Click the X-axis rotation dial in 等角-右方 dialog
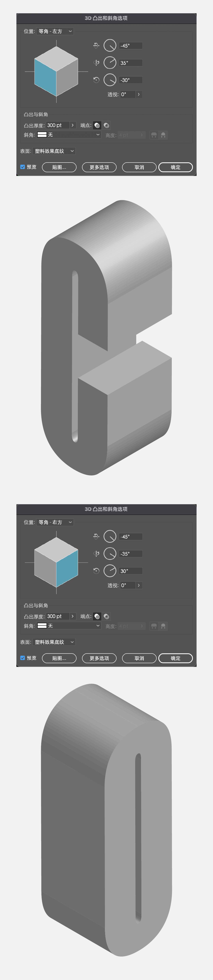 click(110, 536)
